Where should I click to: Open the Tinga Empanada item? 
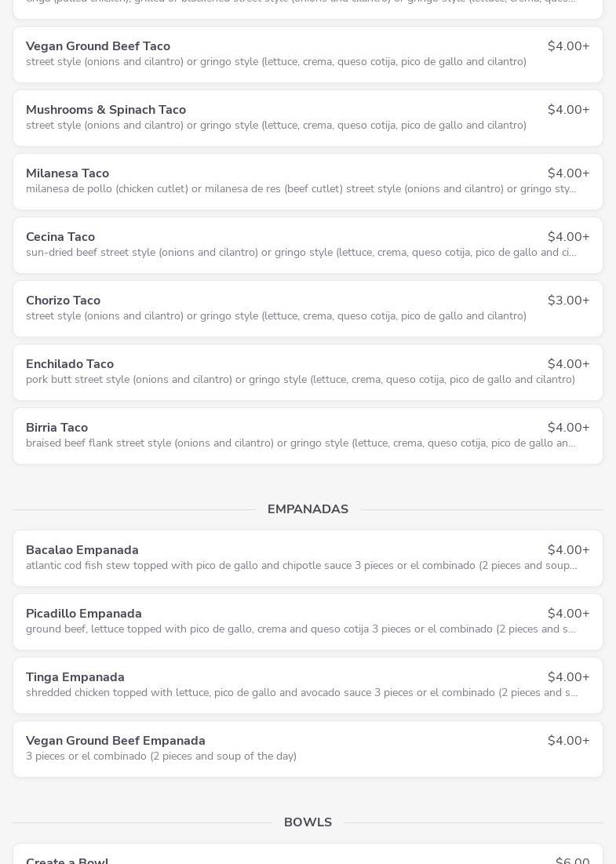308,685
